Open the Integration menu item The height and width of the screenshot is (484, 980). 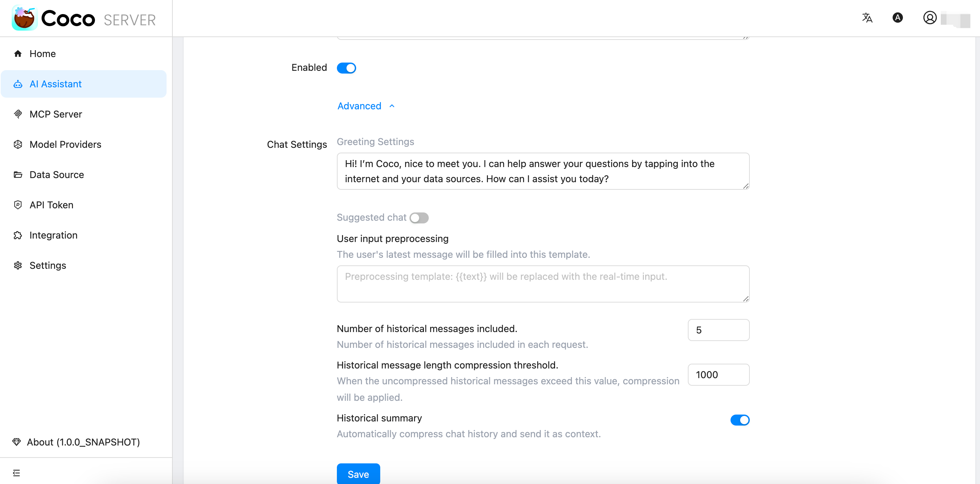(x=84, y=235)
